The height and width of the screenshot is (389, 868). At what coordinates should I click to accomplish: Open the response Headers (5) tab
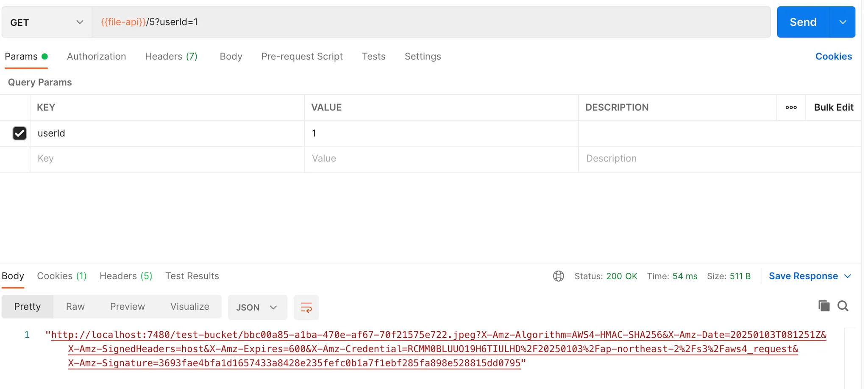tap(126, 276)
